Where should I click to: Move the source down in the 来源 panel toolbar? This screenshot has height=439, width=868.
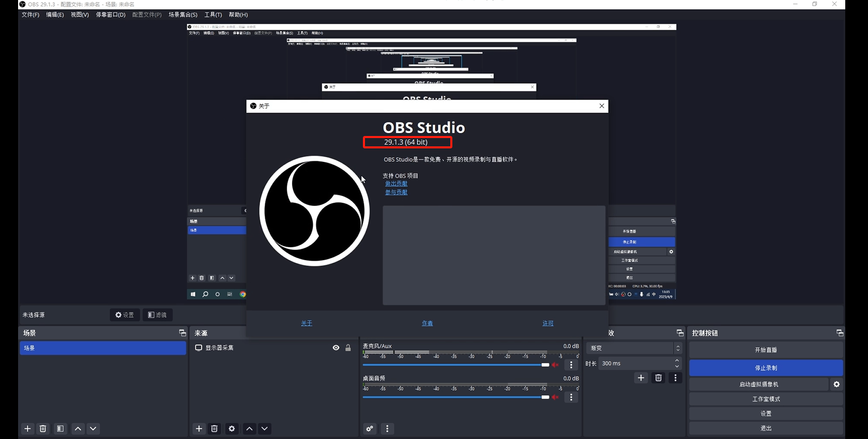point(265,429)
